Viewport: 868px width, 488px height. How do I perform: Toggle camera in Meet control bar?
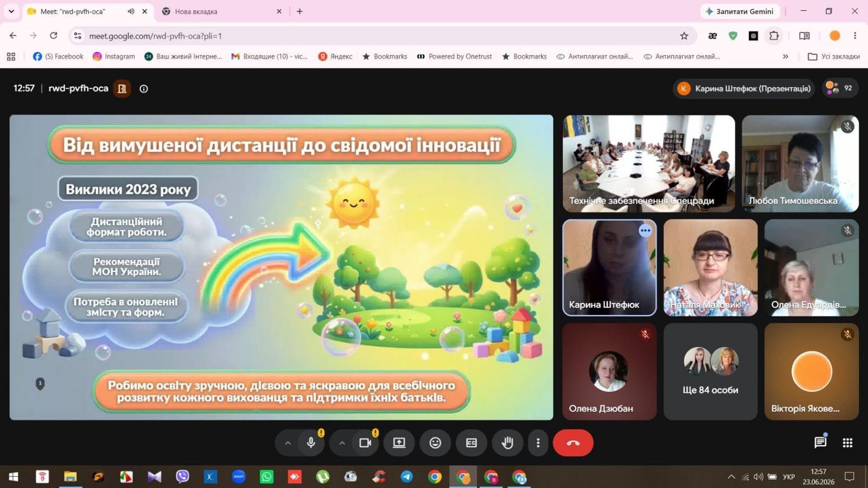(x=365, y=443)
